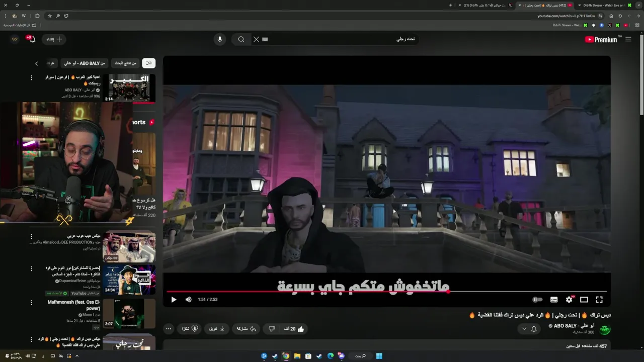Open the player settings gear
Image resolution: width=644 pixels, height=362 pixels.
pyautogui.click(x=569, y=300)
